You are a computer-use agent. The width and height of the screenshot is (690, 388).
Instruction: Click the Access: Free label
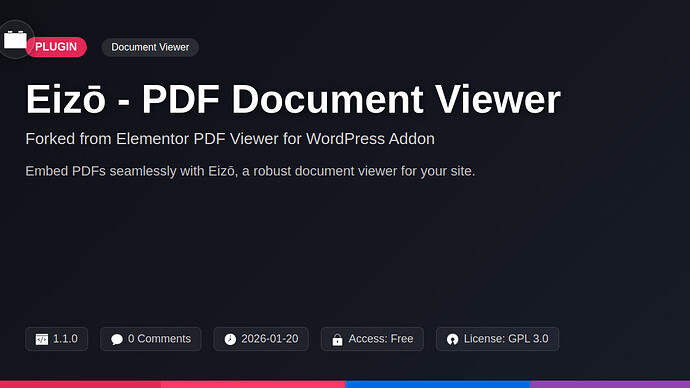pyautogui.click(x=381, y=339)
